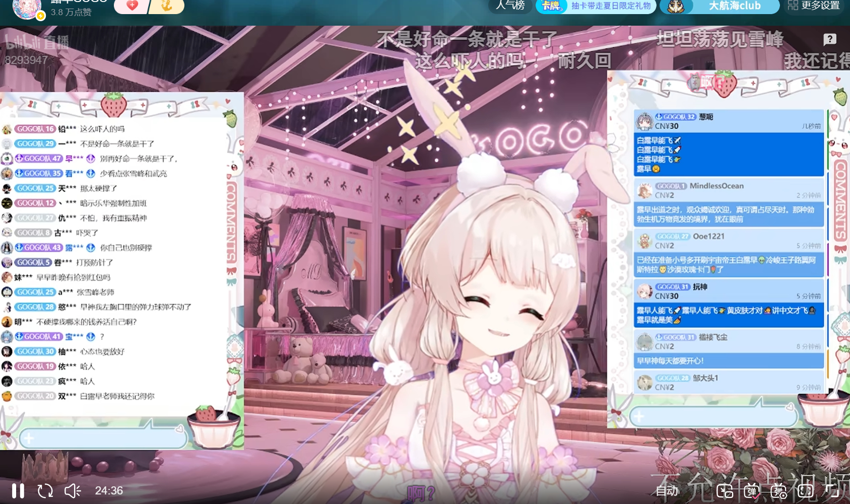Enter fullscreen mode
Viewport: 850px width, 504px height.
pos(831,490)
